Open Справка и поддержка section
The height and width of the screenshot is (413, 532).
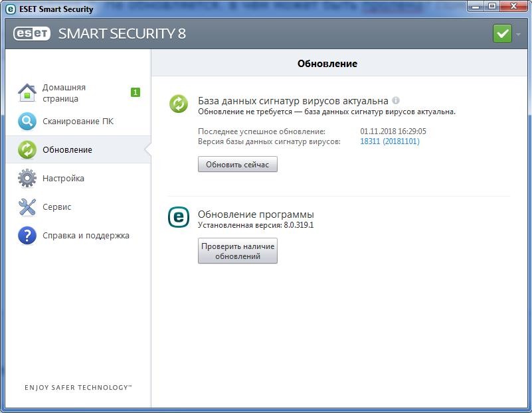tap(86, 236)
